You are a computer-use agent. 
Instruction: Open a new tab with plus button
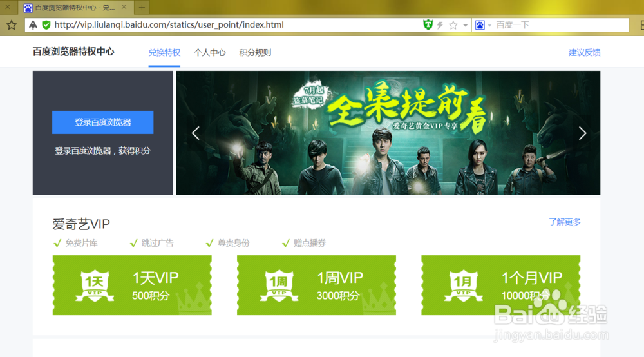(142, 7)
